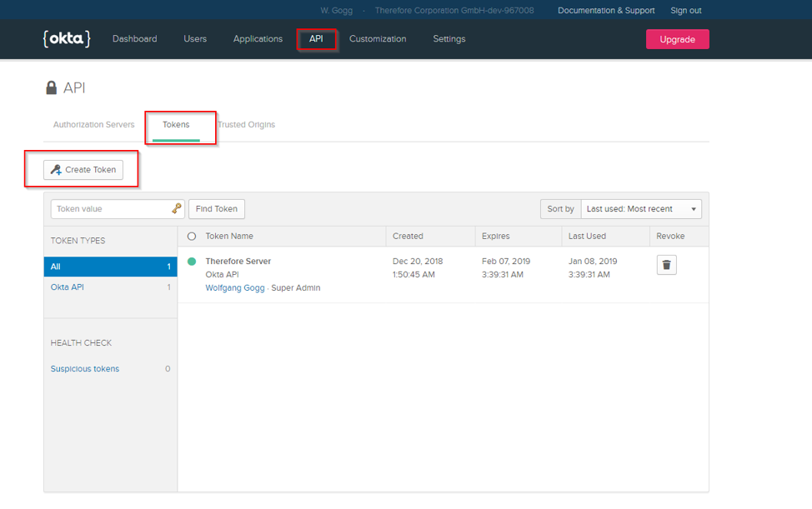Viewport: 812px width, 509px height.
Task: Filter by Okta API token type
Action: tap(68, 287)
